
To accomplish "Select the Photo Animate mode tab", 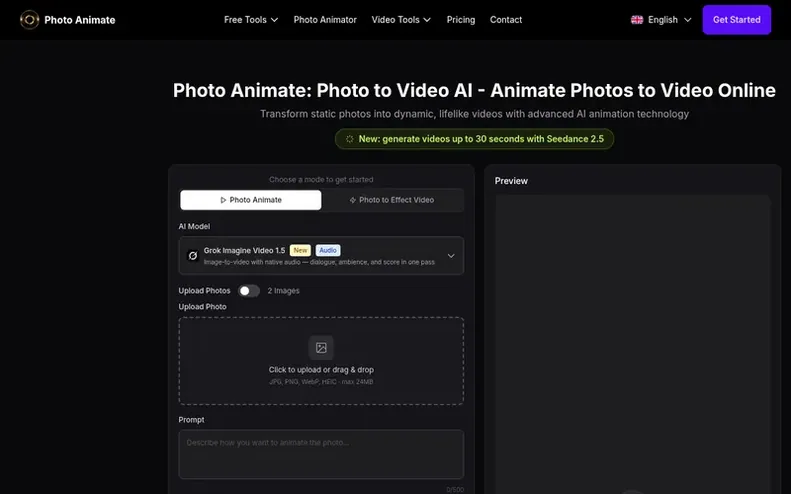I will pyautogui.click(x=251, y=200).
